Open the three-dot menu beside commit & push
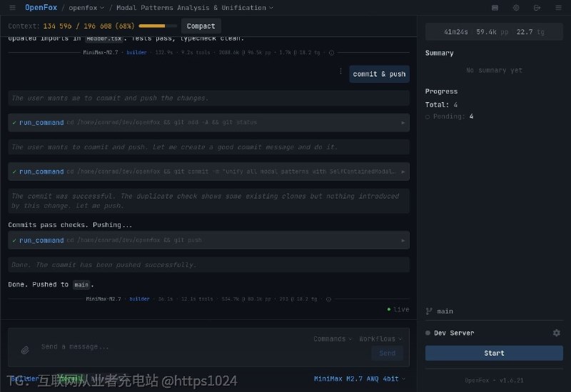Viewport: 571px width, 392px height. coord(340,71)
